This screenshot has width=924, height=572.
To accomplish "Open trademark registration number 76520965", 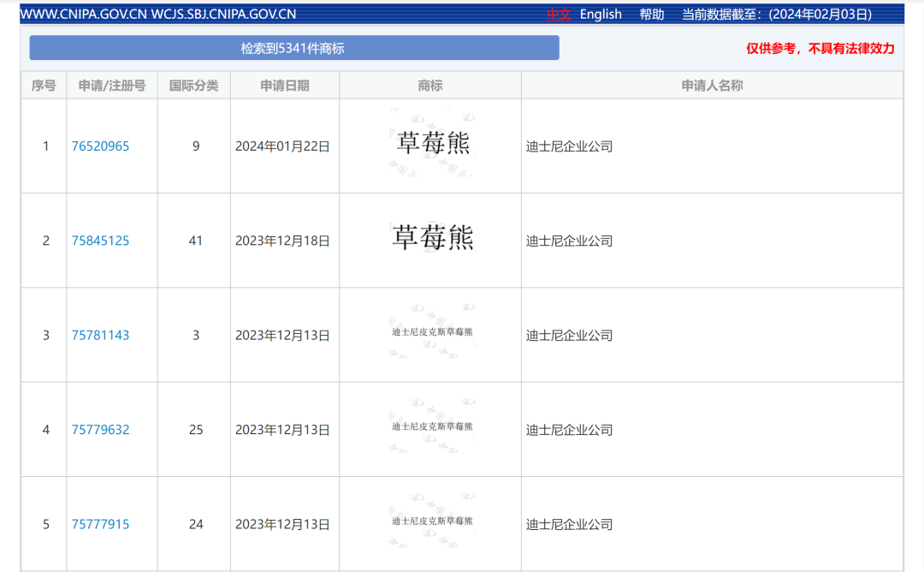I will [100, 146].
